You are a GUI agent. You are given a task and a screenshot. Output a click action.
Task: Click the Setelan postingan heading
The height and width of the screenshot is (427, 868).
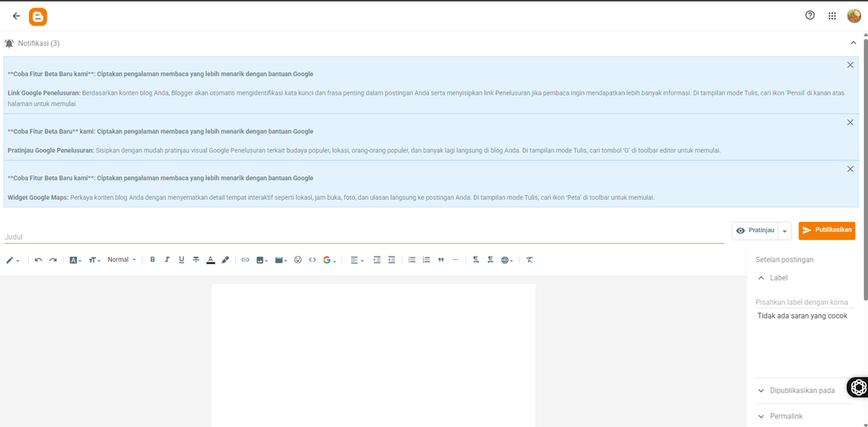pos(784,259)
